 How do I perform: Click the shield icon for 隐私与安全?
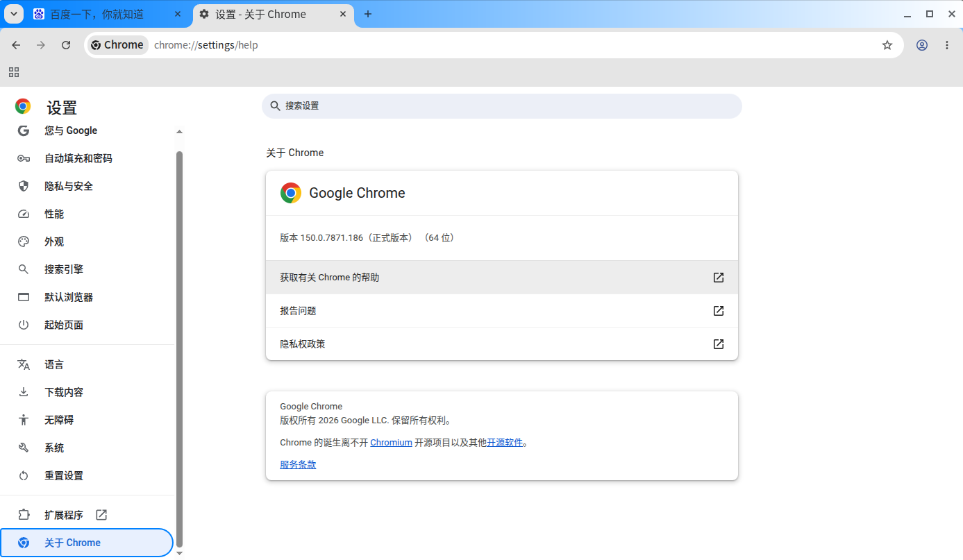(x=24, y=186)
